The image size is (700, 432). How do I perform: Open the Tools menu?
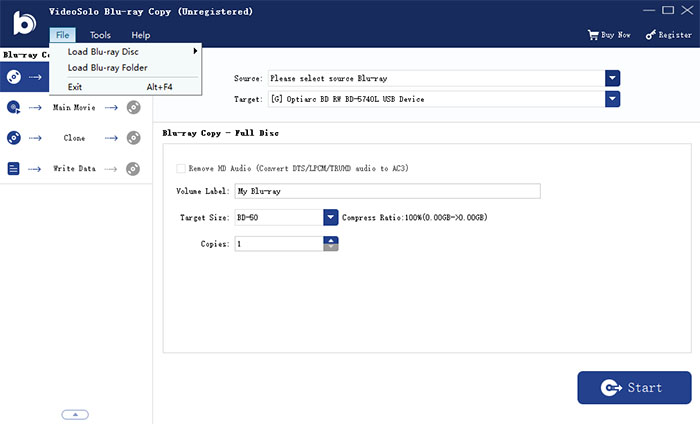tap(100, 35)
